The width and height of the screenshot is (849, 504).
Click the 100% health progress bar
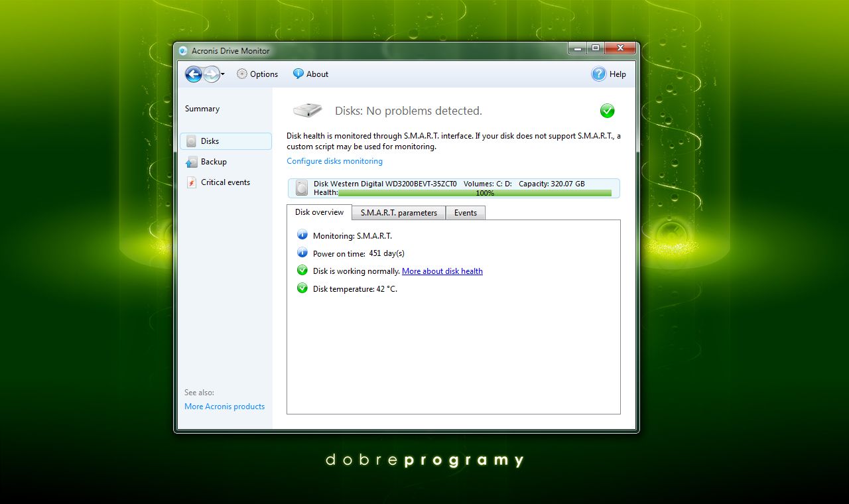pos(475,193)
